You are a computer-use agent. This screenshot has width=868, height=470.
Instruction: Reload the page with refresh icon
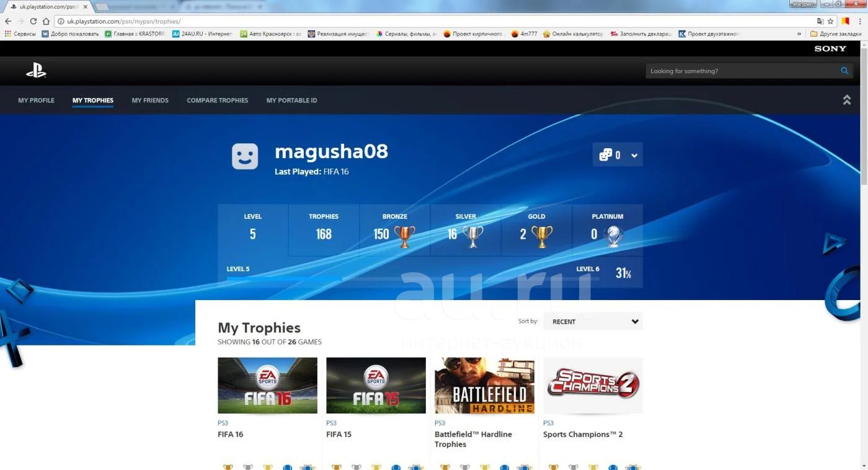click(33, 21)
